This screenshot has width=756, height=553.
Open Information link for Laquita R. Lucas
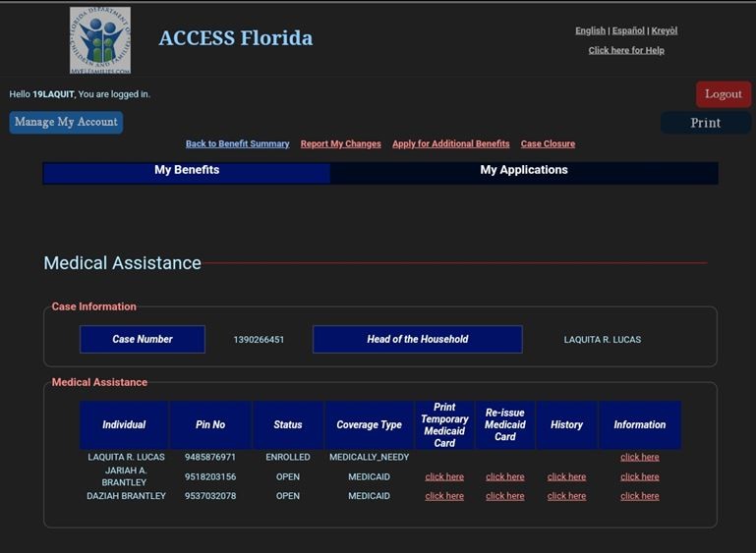pos(639,457)
